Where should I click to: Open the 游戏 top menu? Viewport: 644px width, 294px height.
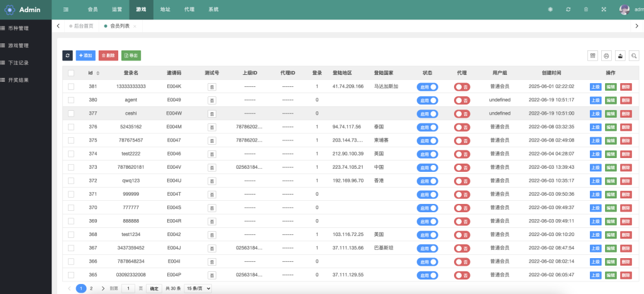141,9
